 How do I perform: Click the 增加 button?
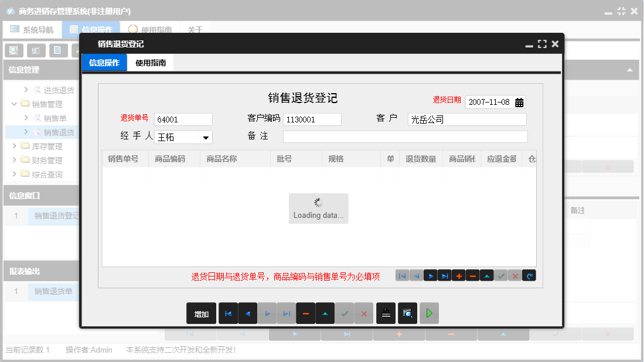[x=201, y=313]
